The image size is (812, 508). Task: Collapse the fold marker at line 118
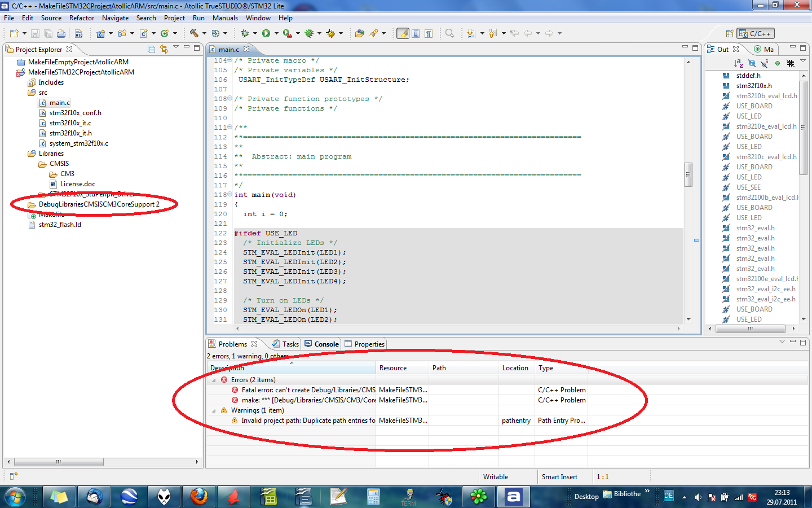pyautogui.click(x=230, y=194)
